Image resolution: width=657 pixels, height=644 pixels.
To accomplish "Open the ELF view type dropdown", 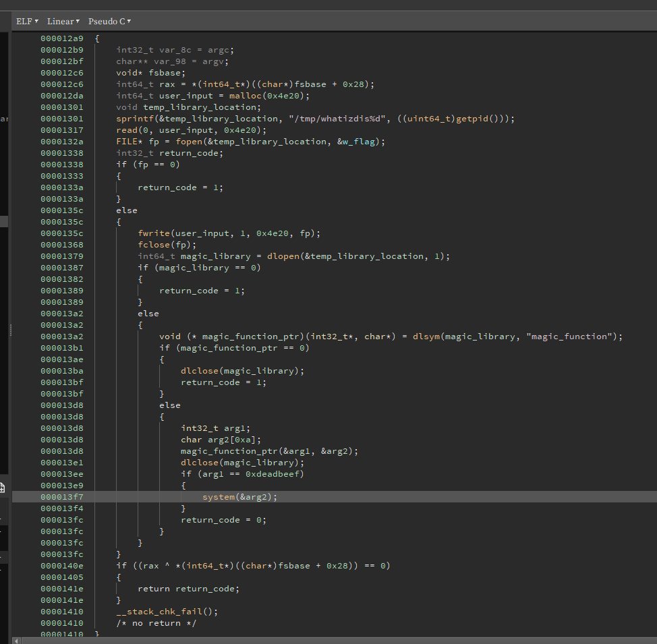I will [x=27, y=21].
